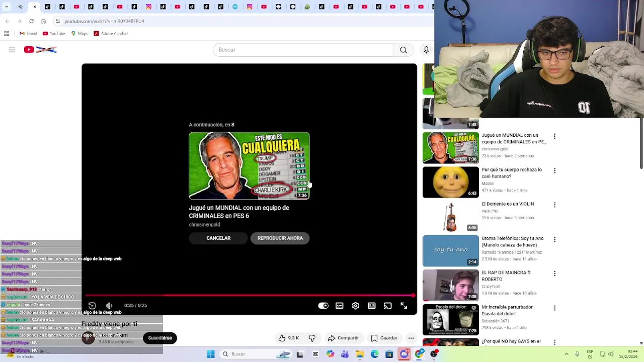Mute the video volume speaker

click(x=109, y=306)
